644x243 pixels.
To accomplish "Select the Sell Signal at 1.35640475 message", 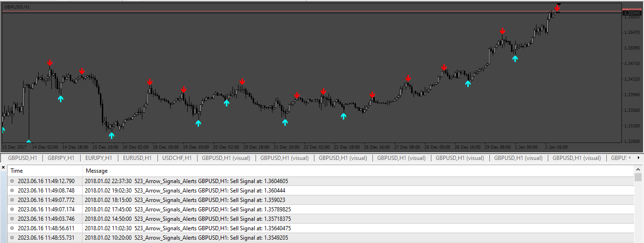I will (188, 228).
